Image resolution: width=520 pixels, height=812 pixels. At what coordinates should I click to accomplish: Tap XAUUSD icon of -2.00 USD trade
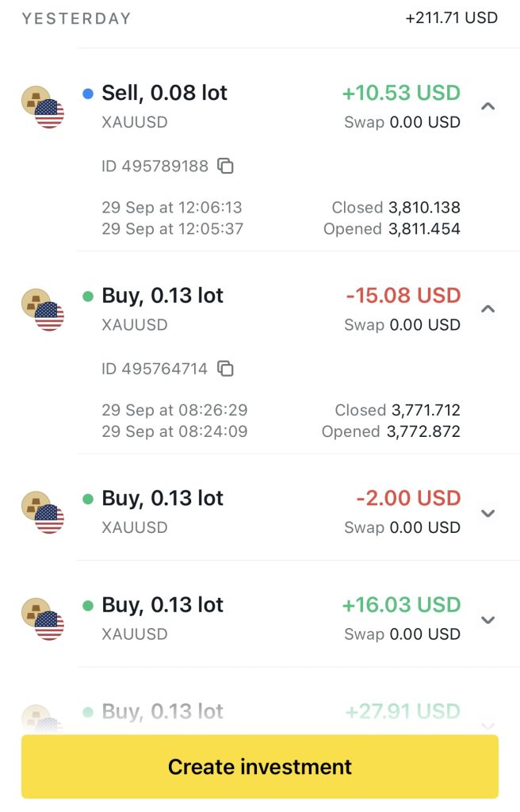pyautogui.click(x=42, y=511)
